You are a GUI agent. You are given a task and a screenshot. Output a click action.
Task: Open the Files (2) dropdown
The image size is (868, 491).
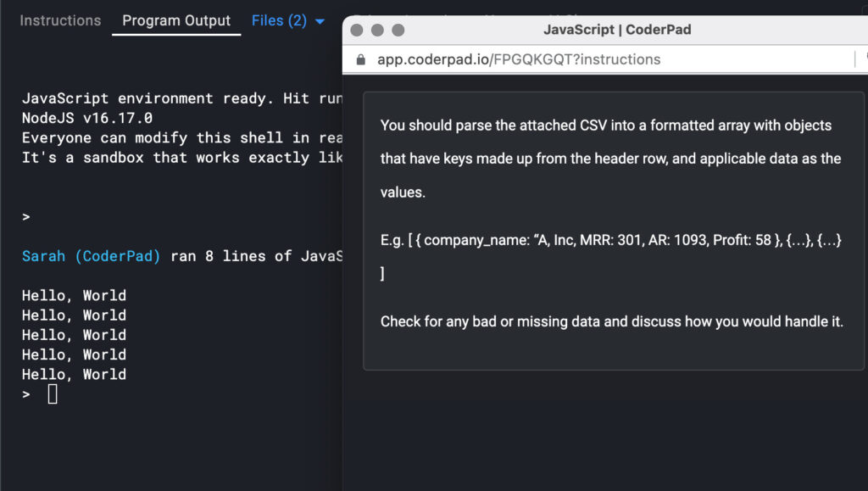click(279, 20)
